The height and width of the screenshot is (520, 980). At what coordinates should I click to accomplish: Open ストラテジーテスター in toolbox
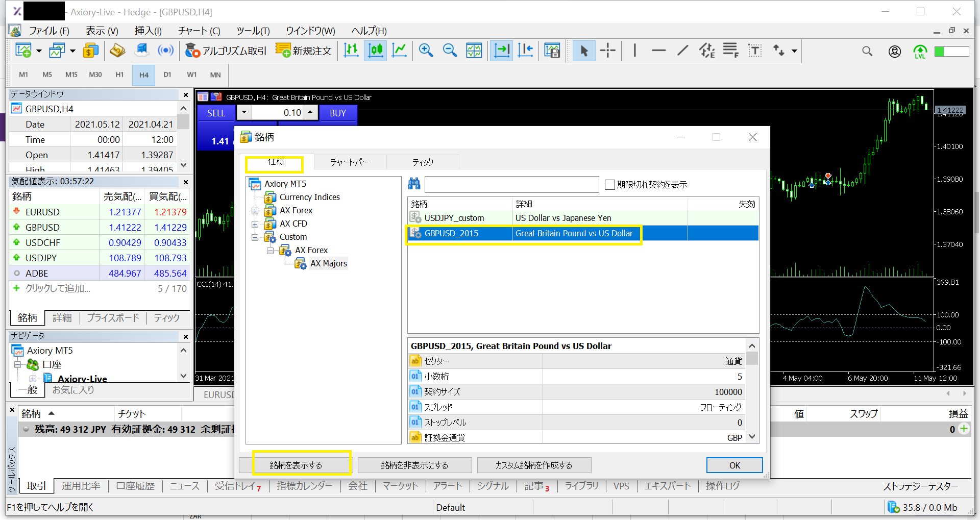click(x=920, y=486)
